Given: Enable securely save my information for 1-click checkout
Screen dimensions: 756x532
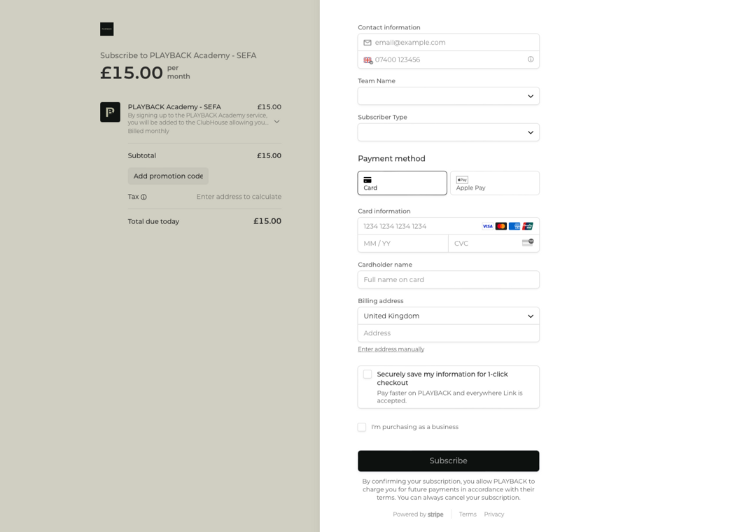Looking at the screenshot, I should [x=367, y=374].
